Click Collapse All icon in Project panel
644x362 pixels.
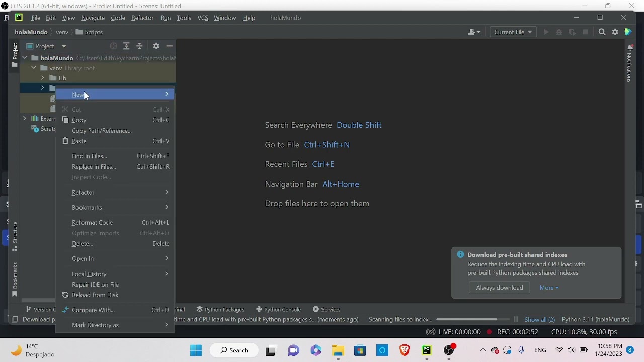(x=139, y=46)
